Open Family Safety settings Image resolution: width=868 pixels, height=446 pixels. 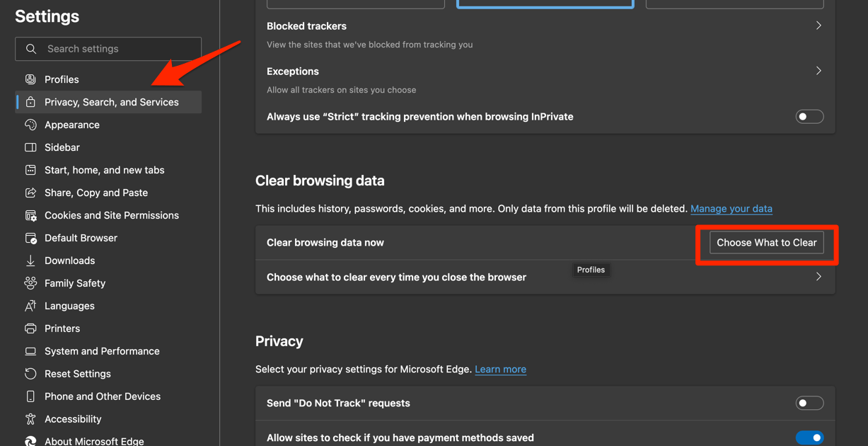point(108,283)
